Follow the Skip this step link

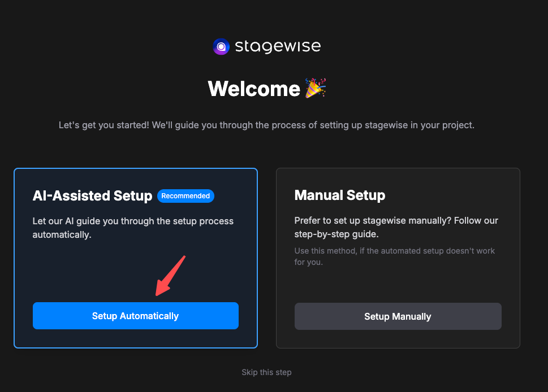[266, 372]
